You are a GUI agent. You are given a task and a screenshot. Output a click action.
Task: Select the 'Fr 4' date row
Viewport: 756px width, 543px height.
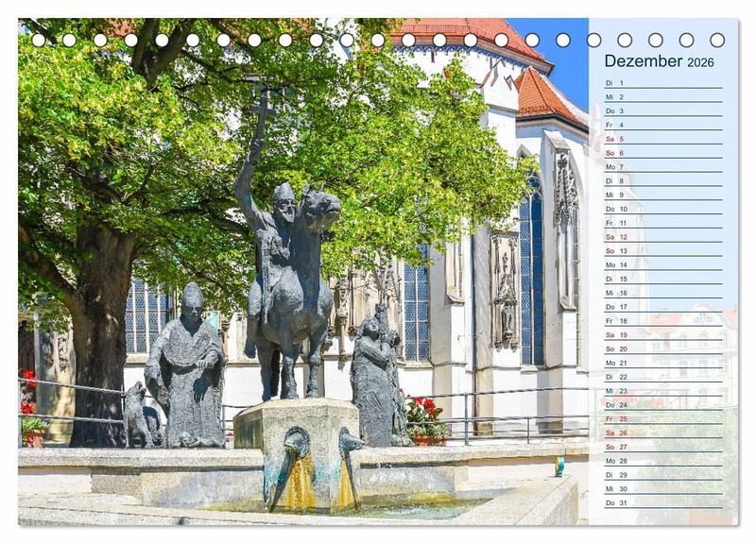663,125
